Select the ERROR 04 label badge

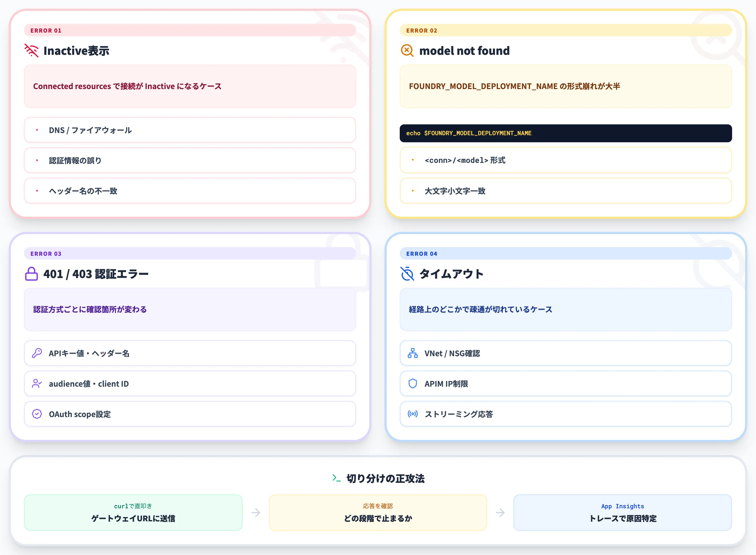pyautogui.click(x=566, y=254)
